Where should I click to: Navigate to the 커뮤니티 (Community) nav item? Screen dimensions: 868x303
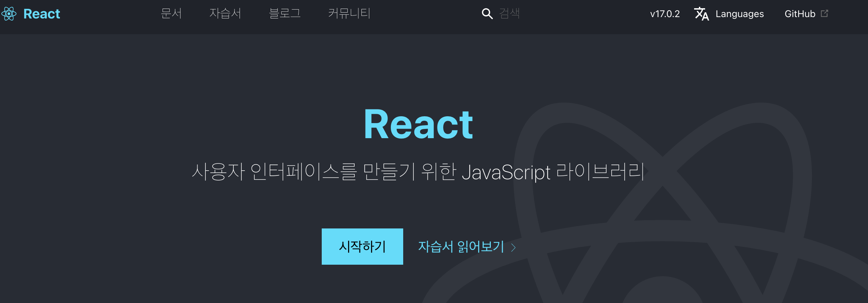[349, 14]
